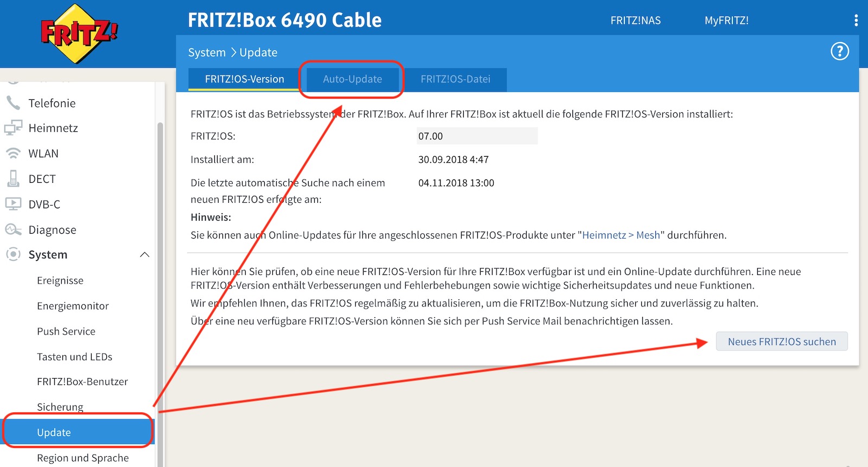
Task: Click the WLAN wifi icon
Action: [13, 153]
